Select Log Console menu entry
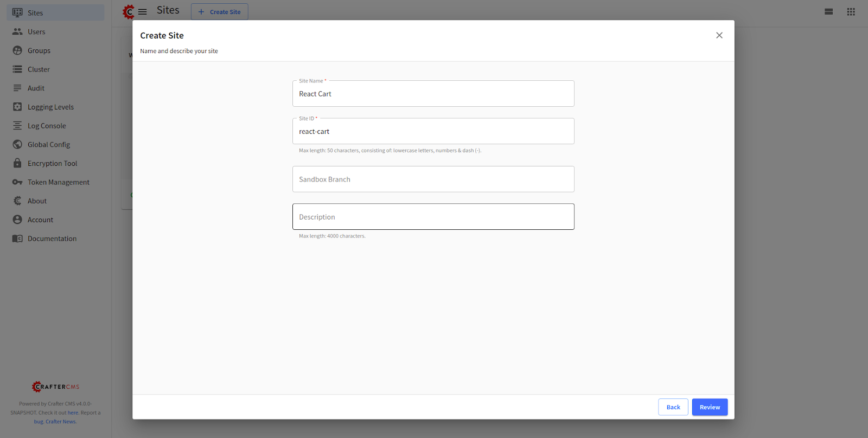 pos(47,126)
